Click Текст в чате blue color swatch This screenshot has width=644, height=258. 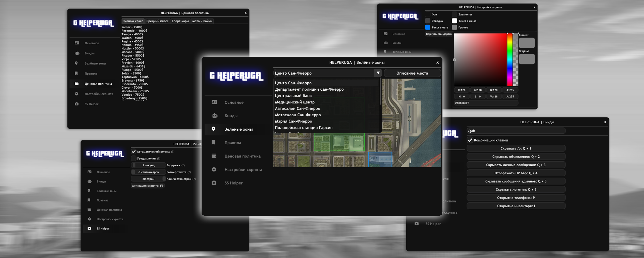[428, 27]
